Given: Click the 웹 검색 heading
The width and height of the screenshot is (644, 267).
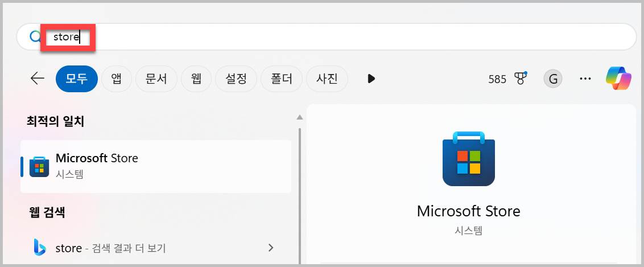Looking at the screenshot, I should pos(47,212).
